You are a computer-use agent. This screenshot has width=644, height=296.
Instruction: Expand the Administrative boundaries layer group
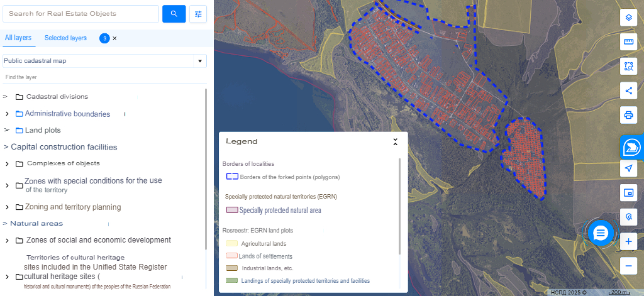pyautogui.click(x=7, y=114)
